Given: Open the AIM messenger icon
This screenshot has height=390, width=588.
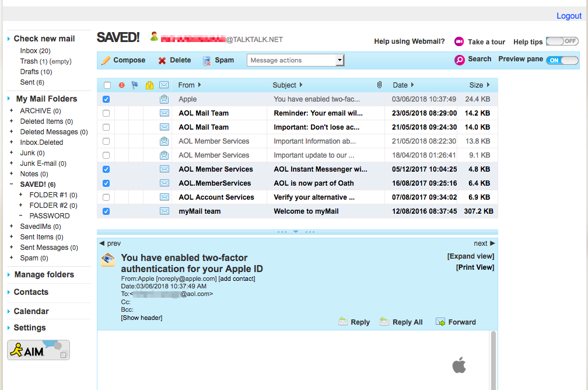Looking at the screenshot, I should [x=38, y=350].
